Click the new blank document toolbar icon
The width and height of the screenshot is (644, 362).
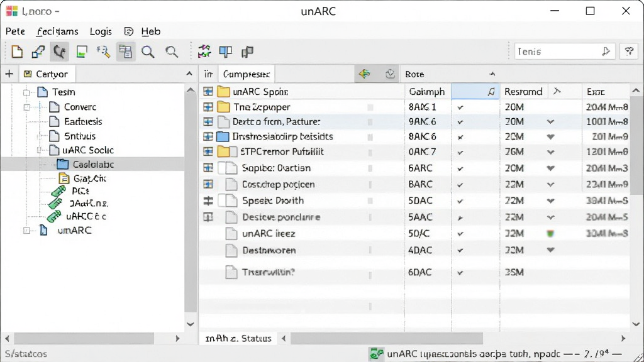[17, 52]
